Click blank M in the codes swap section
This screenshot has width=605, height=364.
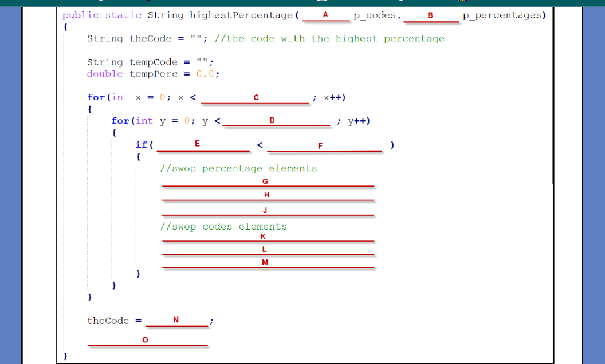coord(268,265)
